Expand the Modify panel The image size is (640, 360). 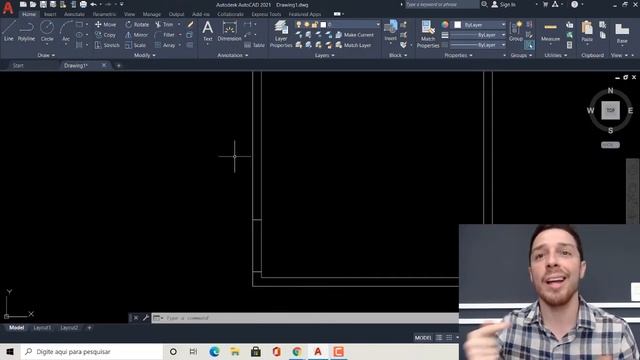pyautogui.click(x=144, y=55)
